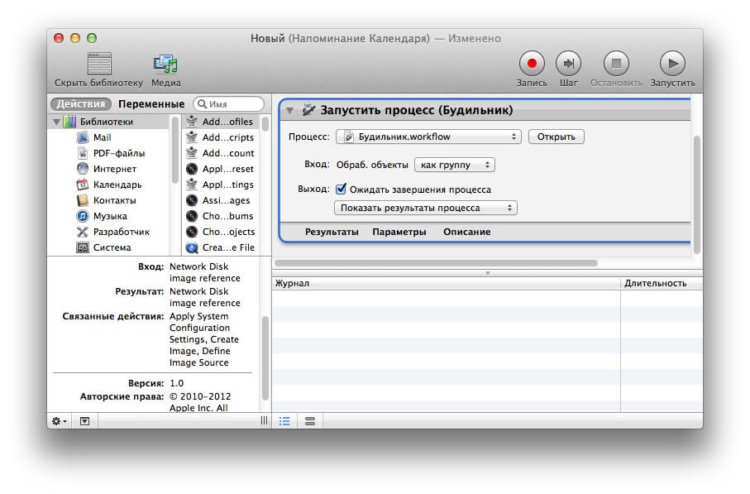Viewport: 750px width, 494px height.
Task: Click the version value 1.0
Action: [x=176, y=384]
